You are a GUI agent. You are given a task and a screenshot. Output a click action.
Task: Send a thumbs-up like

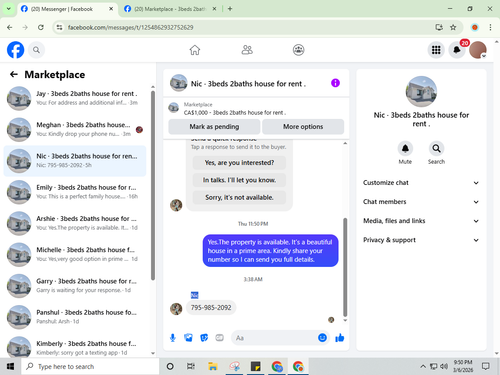coord(340,338)
